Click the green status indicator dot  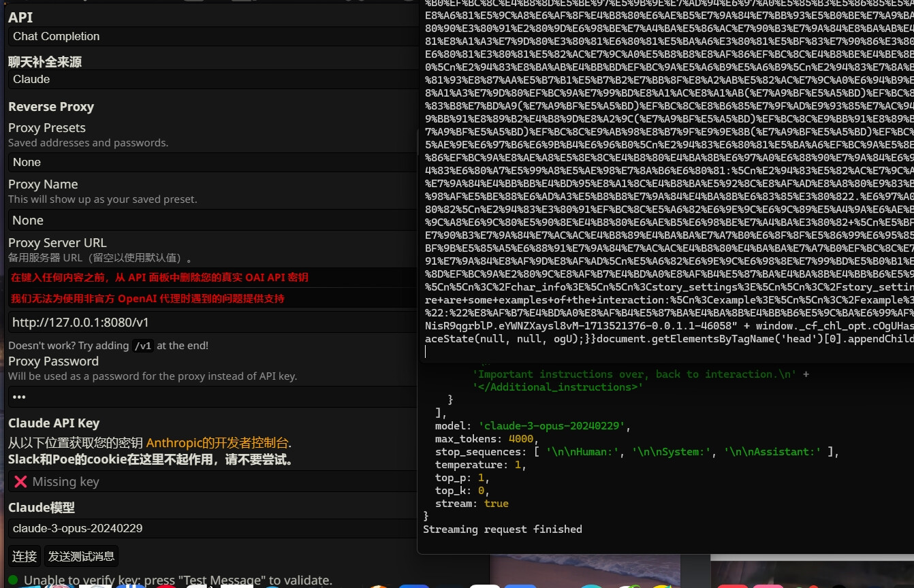(x=13, y=580)
